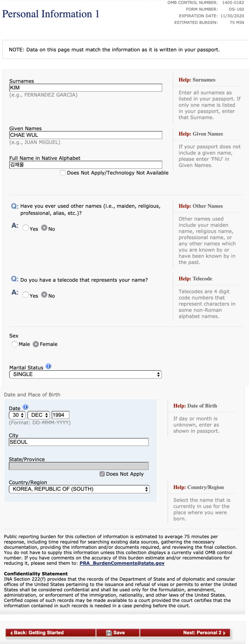
Task: Check Does Not Apply/Technology Not Available
Action: pyautogui.click(x=63, y=173)
